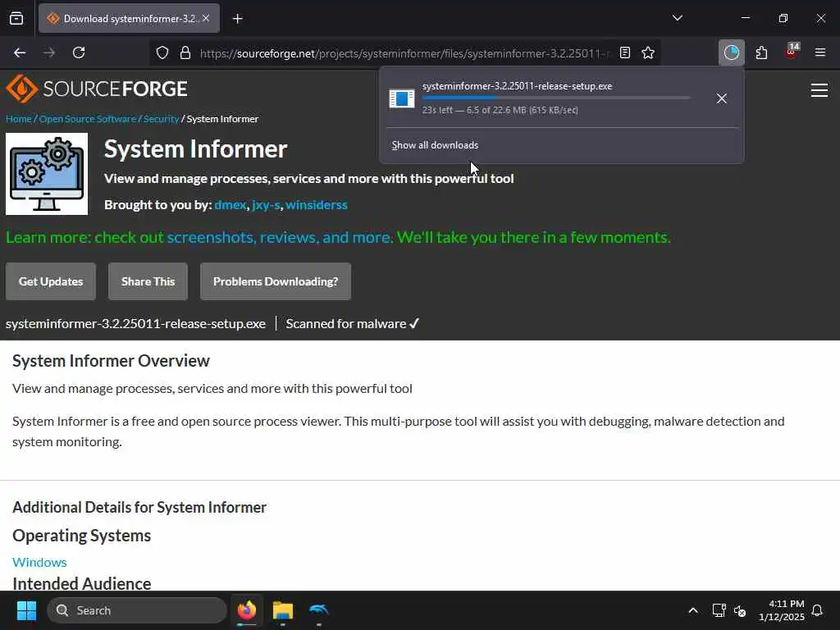The height and width of the screenshot is (630, 840).
Task: Open the Open Source Software breadcrumb
Action: (88, 119)
